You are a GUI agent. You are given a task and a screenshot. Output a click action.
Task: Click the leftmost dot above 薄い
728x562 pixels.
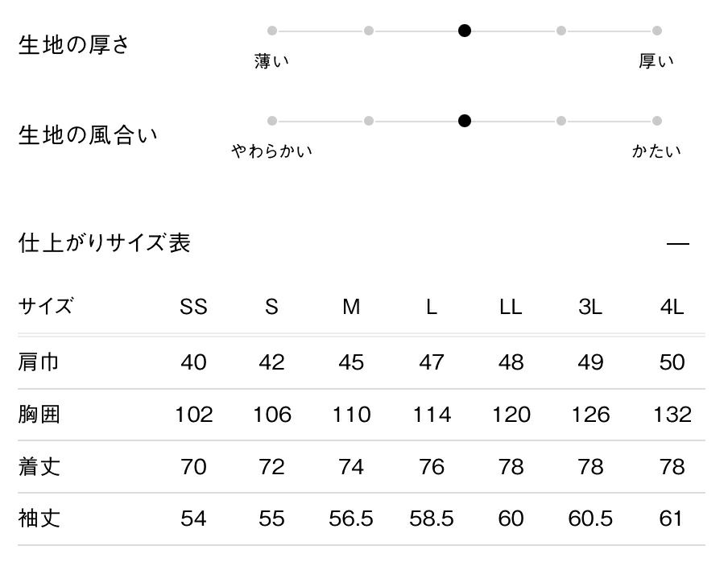(x=272, y=31)
